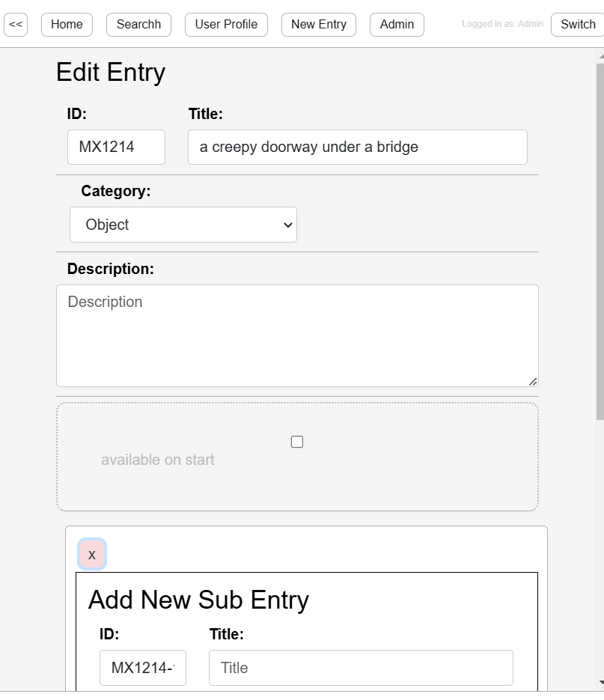Click the pink x to remove the sub entry

[x=92, y=554]
